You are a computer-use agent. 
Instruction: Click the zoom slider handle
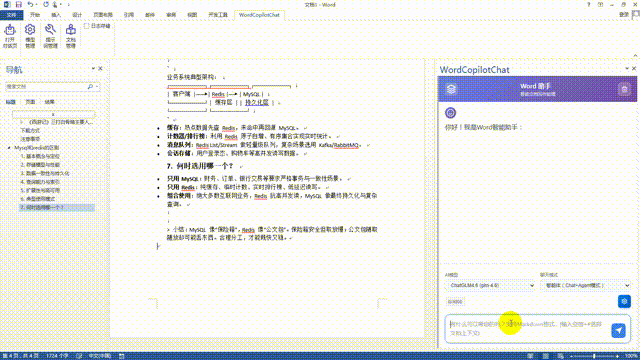[594, 356]
